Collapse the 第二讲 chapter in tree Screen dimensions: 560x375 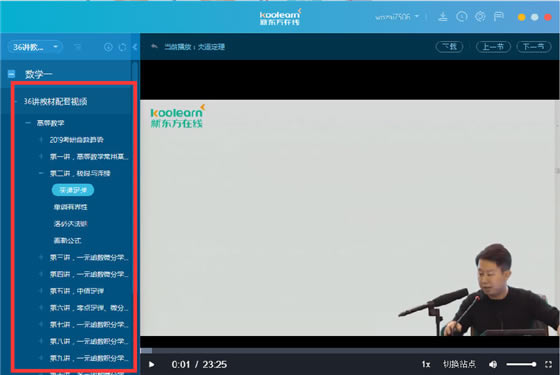point(41,173)
